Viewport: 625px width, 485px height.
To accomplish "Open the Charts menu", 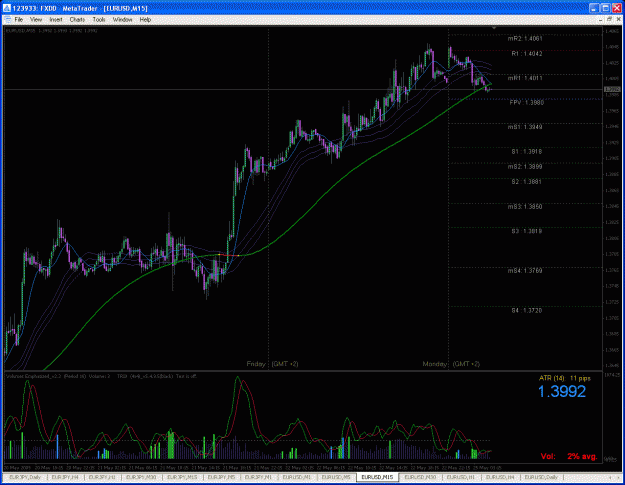I will [x=77, y=20].
